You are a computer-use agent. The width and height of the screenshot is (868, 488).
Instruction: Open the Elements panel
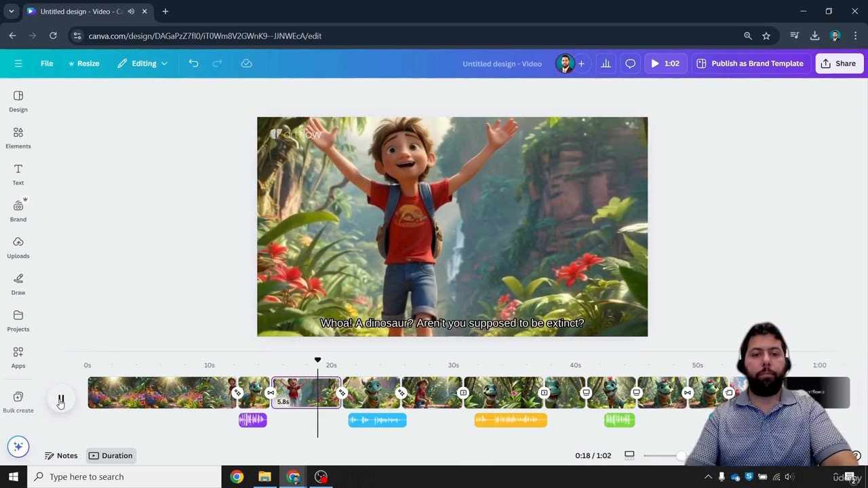point(18,138)
